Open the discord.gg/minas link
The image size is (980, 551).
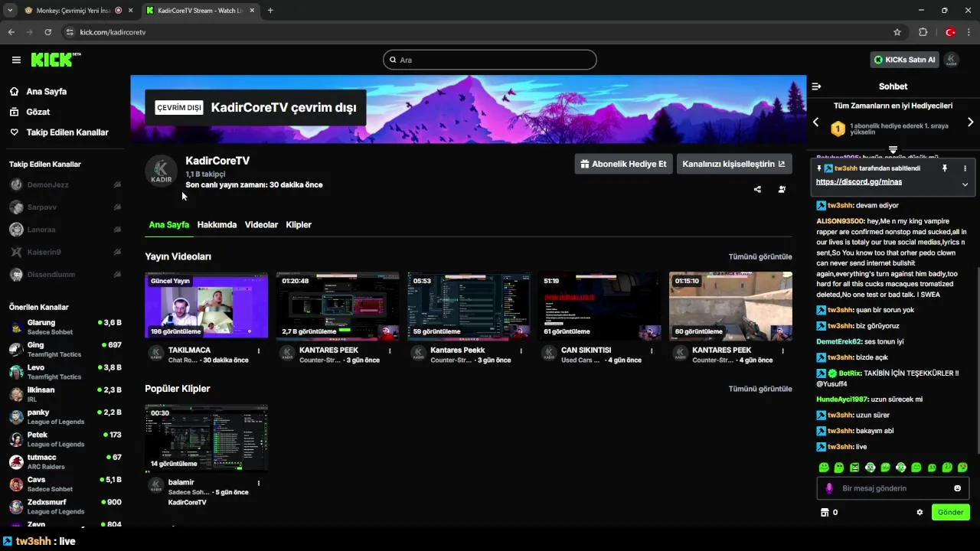pos(859,182)
